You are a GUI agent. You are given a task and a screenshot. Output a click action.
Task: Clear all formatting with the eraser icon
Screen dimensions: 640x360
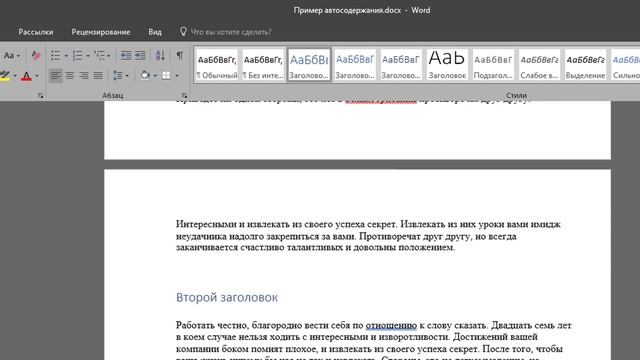click(x=36, y=55)
